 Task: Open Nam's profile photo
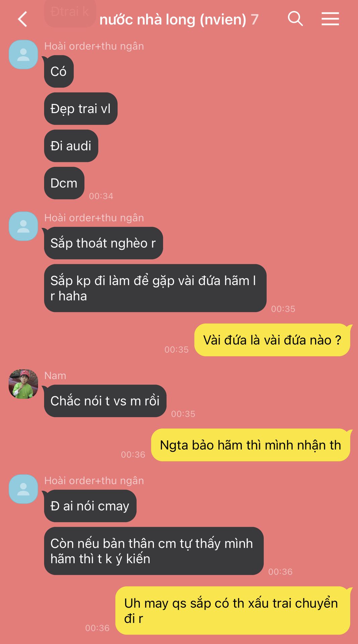23,384
